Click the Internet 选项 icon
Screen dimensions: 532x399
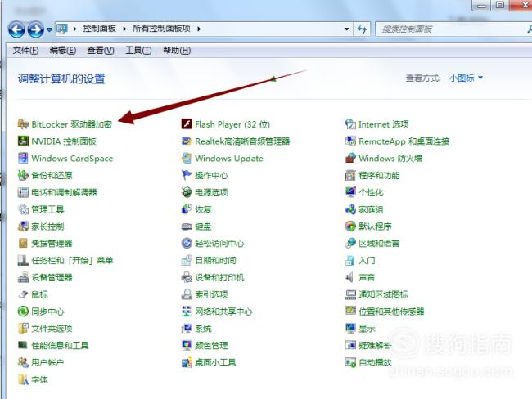(350, 124)
